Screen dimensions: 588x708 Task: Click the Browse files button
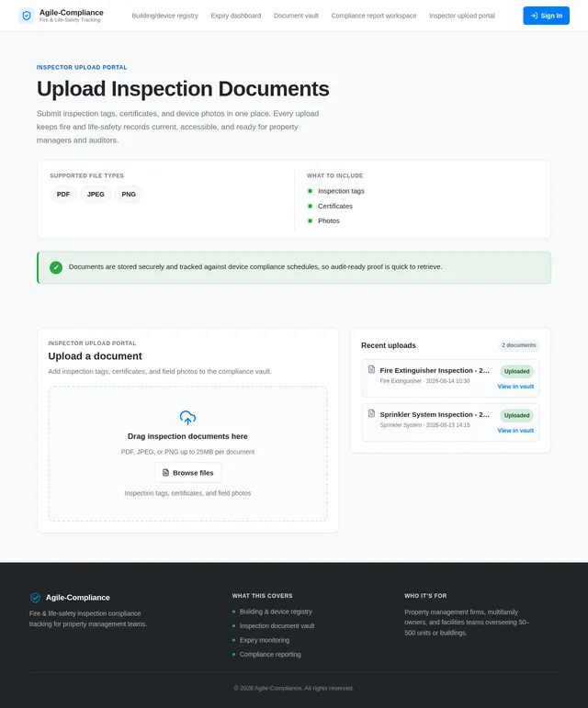187,473
